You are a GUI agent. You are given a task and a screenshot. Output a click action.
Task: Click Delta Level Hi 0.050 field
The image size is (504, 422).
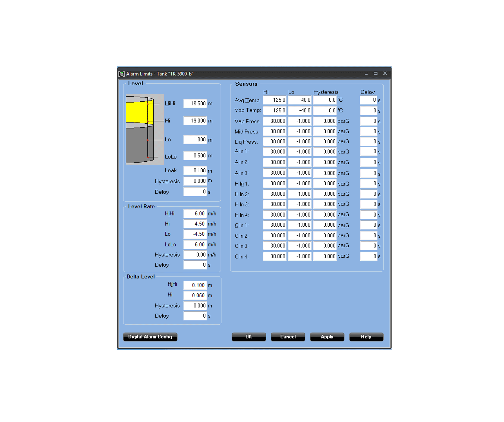pyautogui.click(x=195, y=295)
